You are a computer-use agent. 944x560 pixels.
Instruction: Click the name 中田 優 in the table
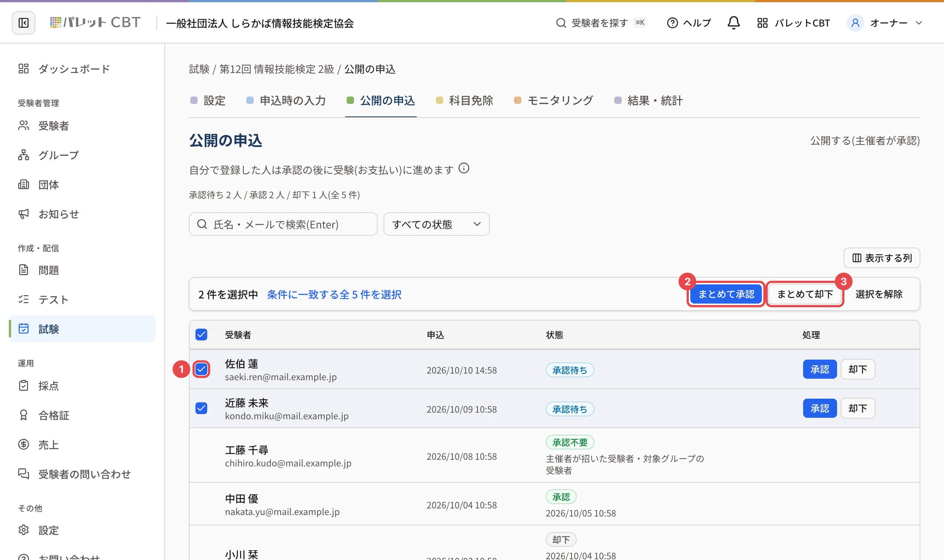242,498
